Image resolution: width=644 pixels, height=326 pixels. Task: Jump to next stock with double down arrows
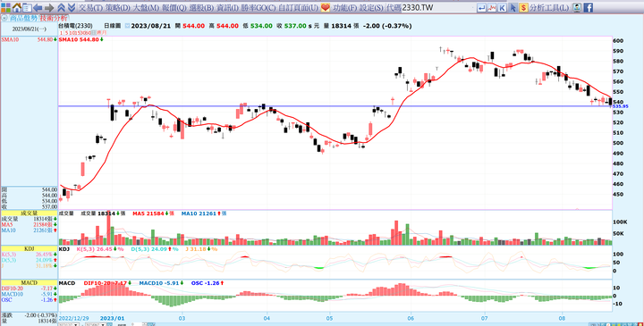pos(71,7)
